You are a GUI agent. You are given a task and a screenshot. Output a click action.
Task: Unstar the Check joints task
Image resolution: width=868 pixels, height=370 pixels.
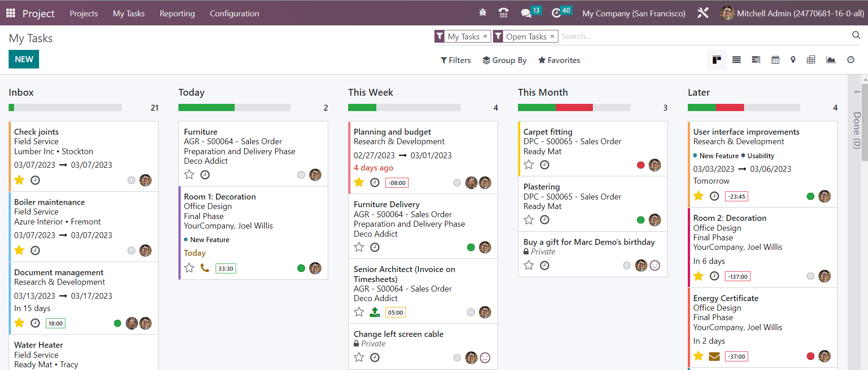[20, 180]
